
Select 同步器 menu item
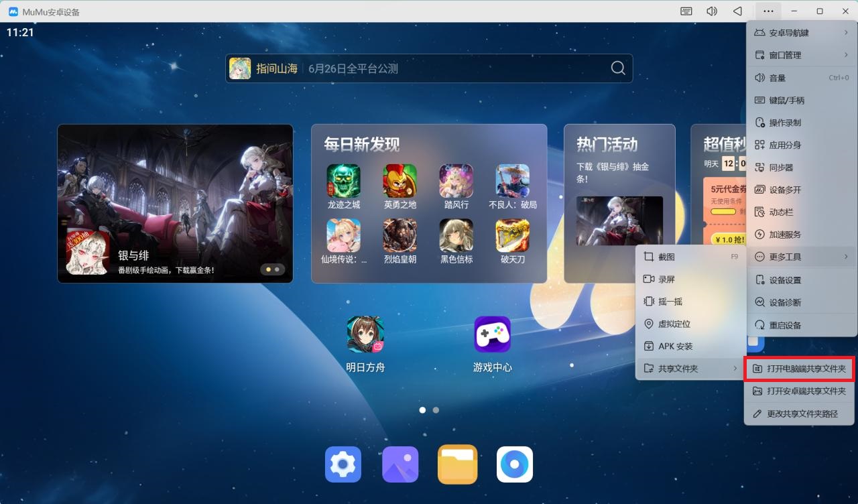[801, 168]
